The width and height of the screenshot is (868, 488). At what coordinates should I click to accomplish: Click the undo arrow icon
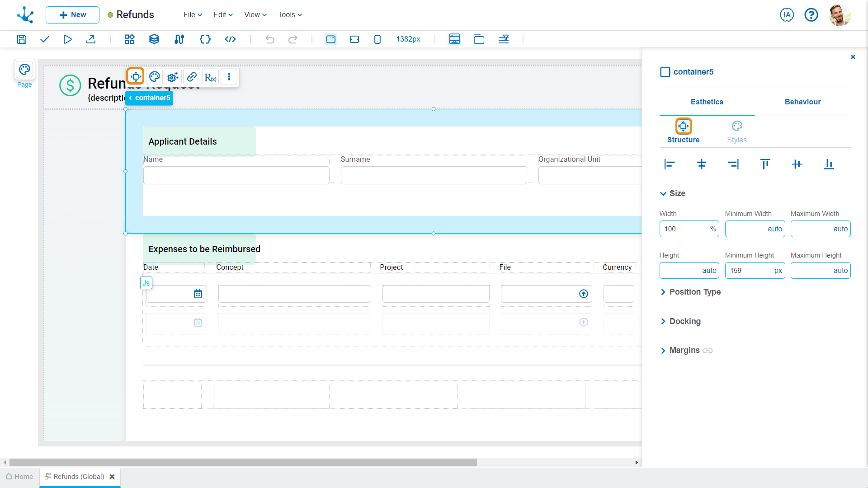[270, 39]
